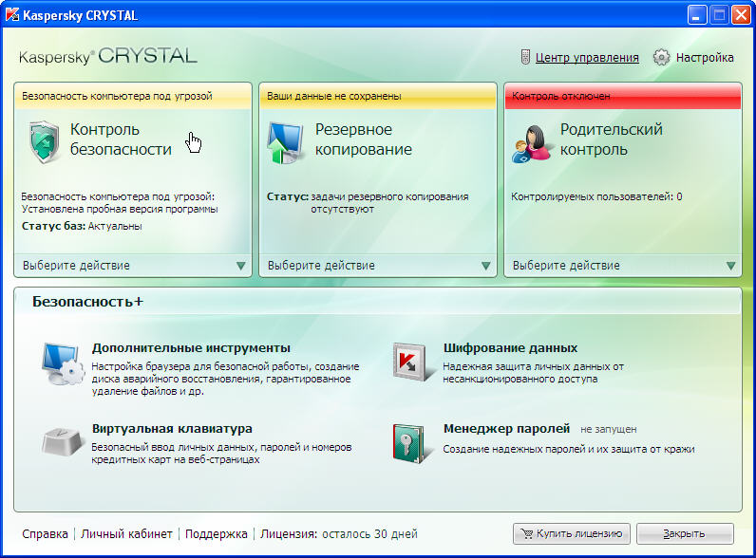This screenshot has width=756, height=558.
Task: Click the Kaspersky logo in title bar
Action: click(x=12, y=15)
